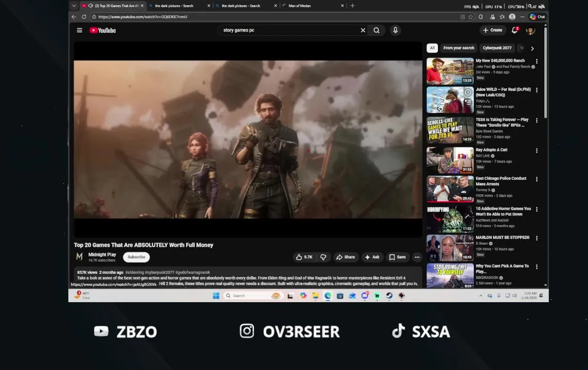Open Discord from the taskbar
Viewport: 588px width, 370px height.
[x=365, y=296]
